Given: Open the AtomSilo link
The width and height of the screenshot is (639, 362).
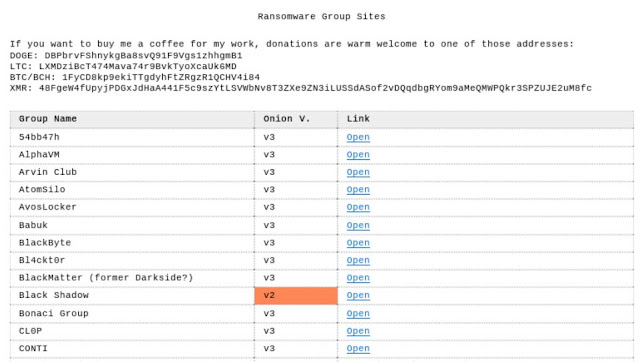Looking at the screenshot, I should point(358,190).
